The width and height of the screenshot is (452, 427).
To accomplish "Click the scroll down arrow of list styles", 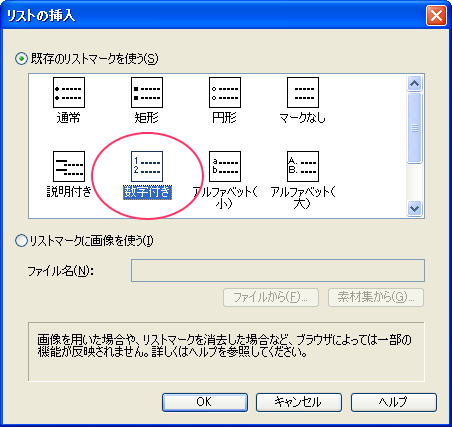I will pyautogui.click(x=414, y=209).
